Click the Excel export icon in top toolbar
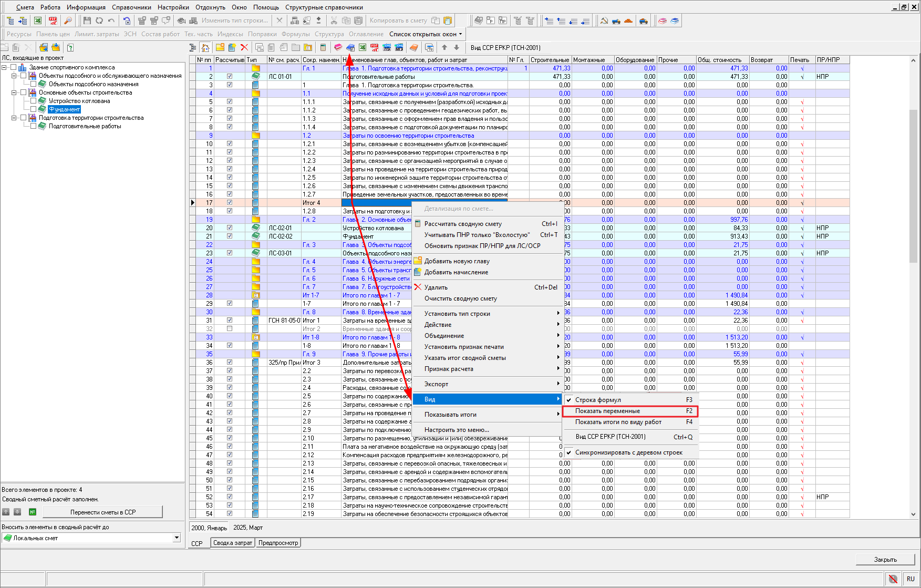 (38, 20)
